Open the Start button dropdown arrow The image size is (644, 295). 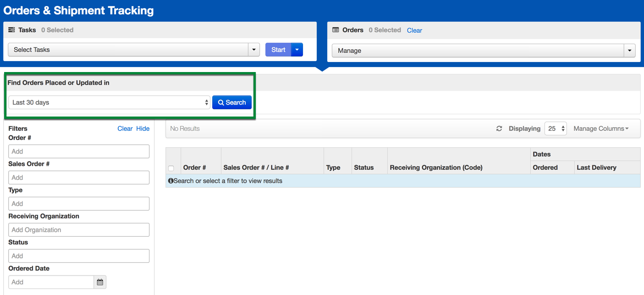tap(297, 50)
